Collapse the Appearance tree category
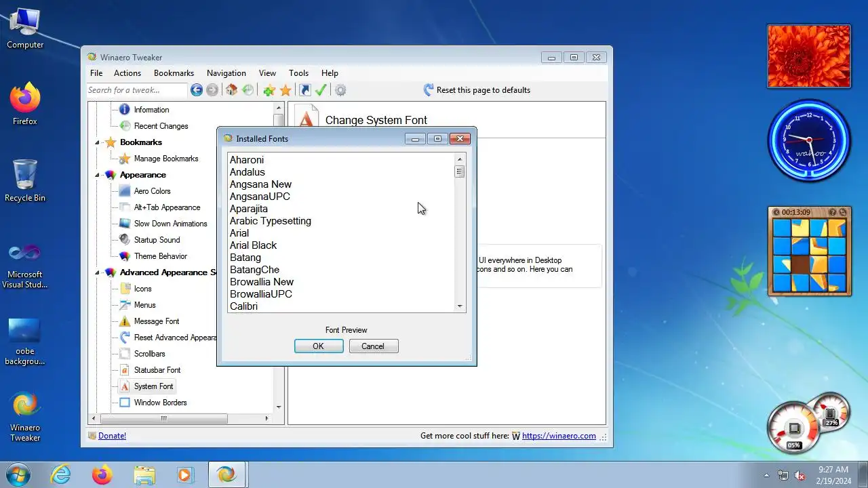Screen dimensions: 868x488 [97, 175]
